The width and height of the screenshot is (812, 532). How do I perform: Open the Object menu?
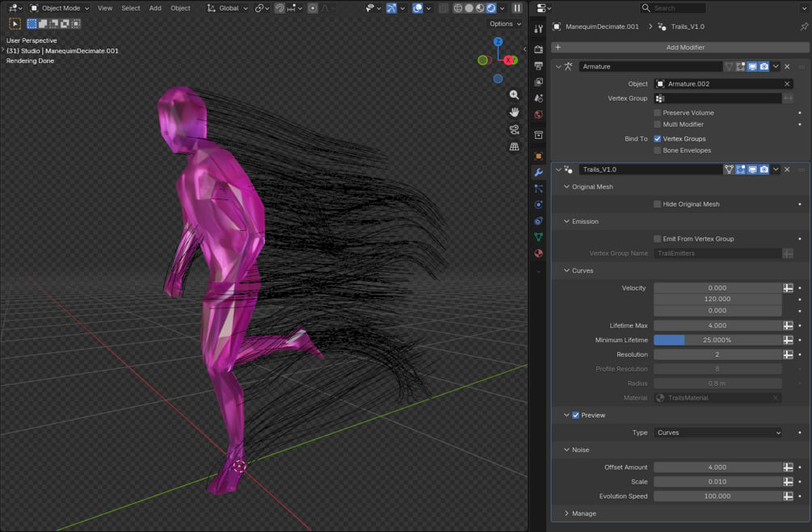click(180, 8)
